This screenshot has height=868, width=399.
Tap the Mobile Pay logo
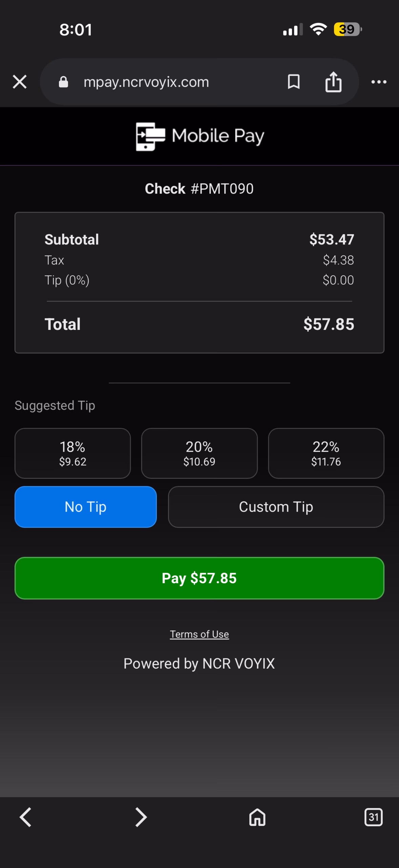[x=199, y=136]
